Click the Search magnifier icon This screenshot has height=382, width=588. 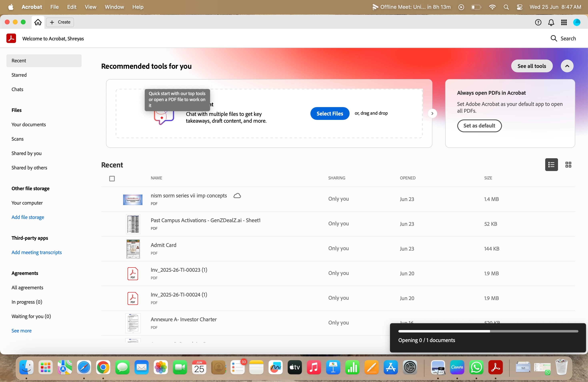click(554, 39)
